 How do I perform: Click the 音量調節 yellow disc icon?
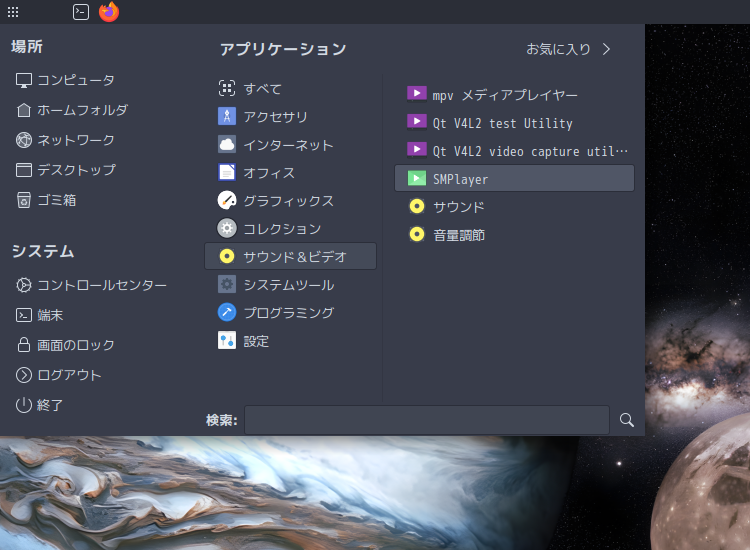pyautogui.click(x=417, y=234)
